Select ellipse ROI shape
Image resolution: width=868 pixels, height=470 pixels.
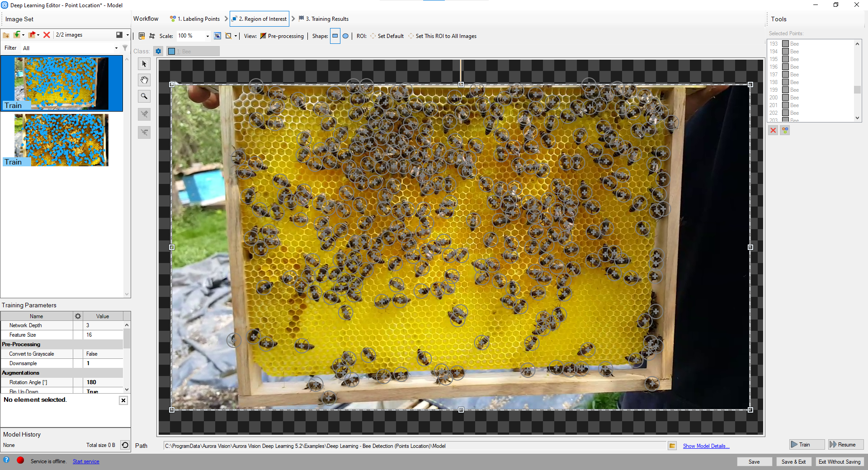tap(345, 36)
